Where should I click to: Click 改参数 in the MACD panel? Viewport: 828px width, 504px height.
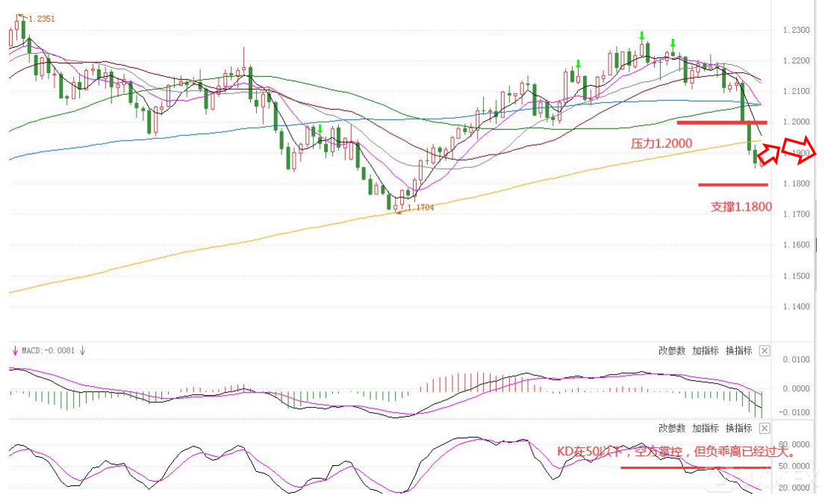pyautogui.click(x=671, y=351)
